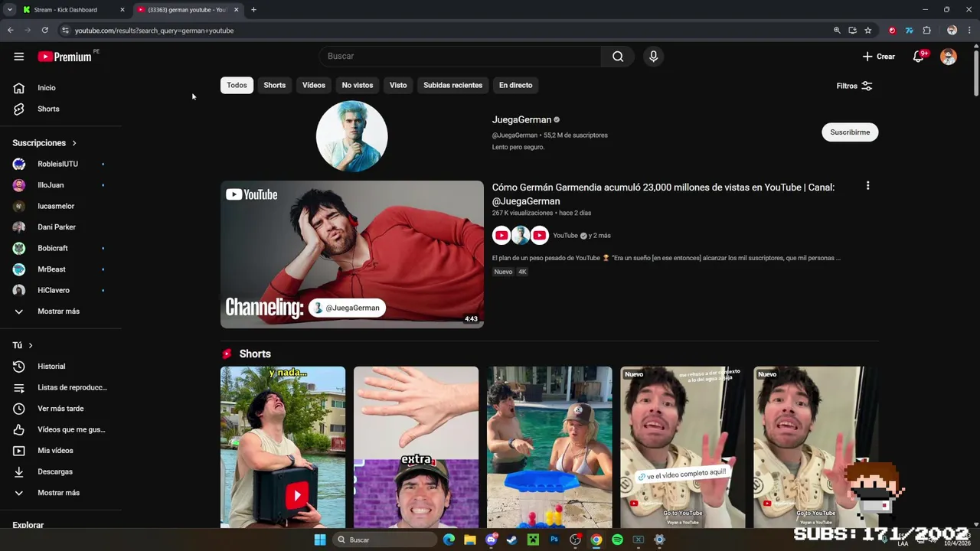Open File Explorer from the taskbar
This screenshot has height=551, width=980.
(x=470, y=540)
